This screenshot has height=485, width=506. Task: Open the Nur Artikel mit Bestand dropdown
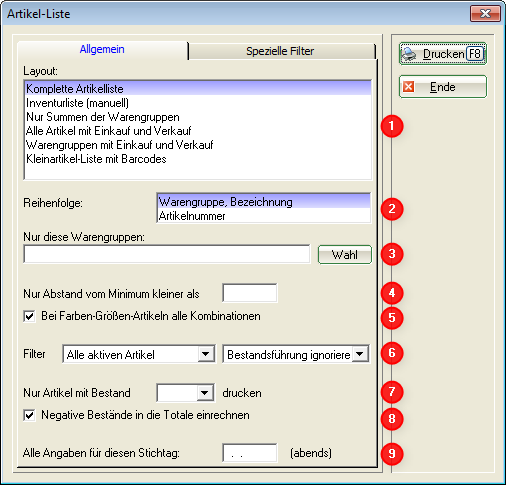[205, 393]
